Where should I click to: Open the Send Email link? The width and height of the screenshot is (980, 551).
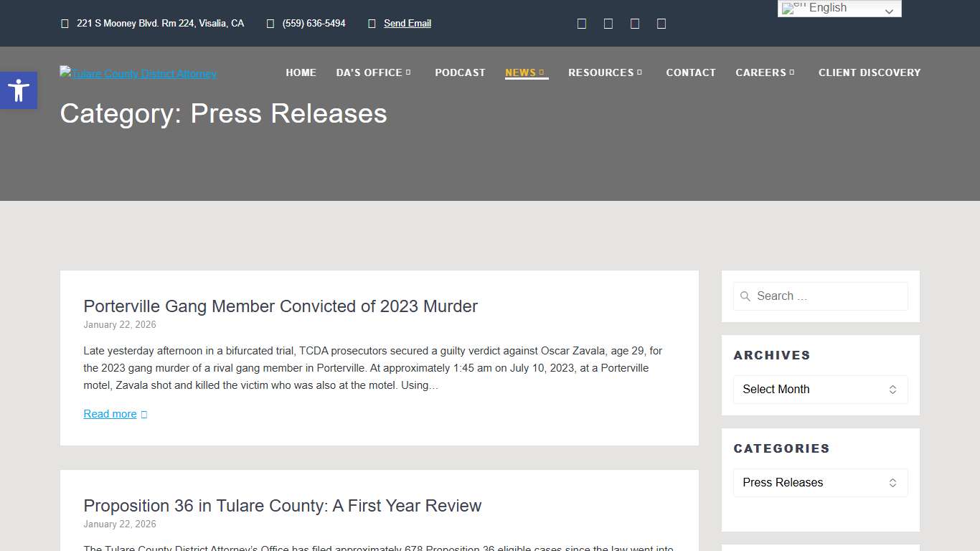(407, 23)
